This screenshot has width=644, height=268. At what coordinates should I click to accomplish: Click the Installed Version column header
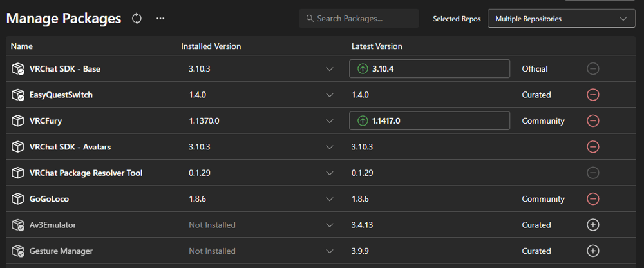pos(211,46)
